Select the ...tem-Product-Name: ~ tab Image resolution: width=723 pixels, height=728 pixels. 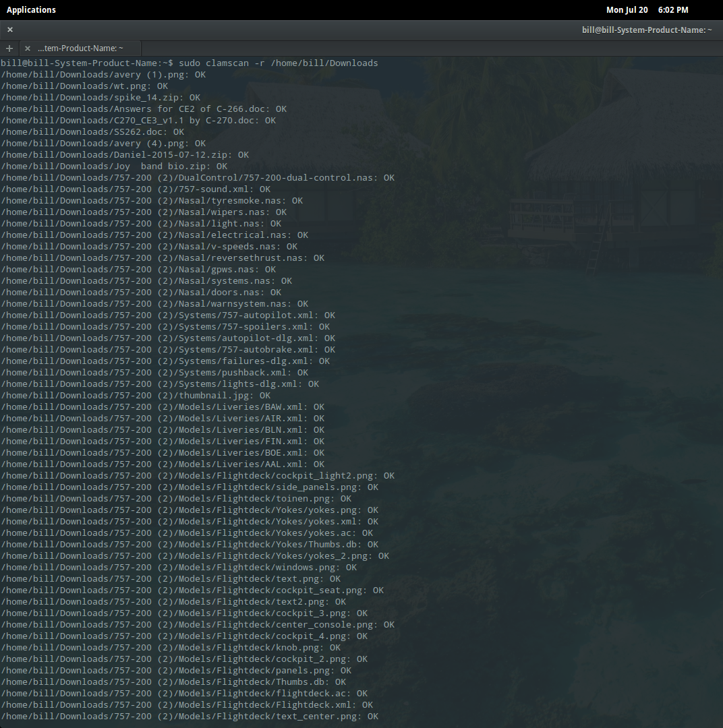pos(80,49)
